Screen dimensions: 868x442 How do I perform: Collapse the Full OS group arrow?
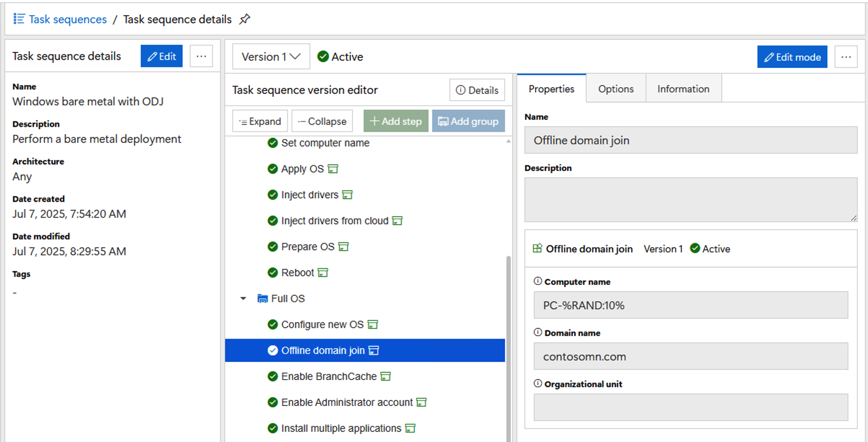coord(243,299)
